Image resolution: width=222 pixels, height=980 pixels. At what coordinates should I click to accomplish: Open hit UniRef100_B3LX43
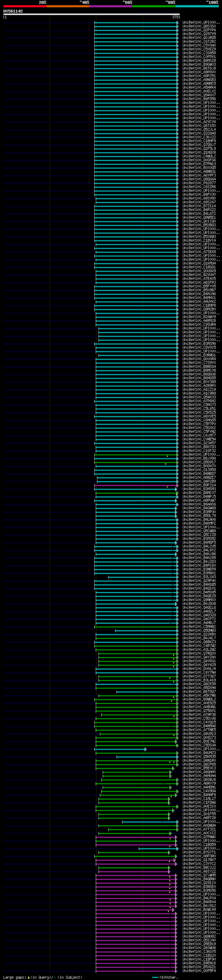tap(199, 577)
